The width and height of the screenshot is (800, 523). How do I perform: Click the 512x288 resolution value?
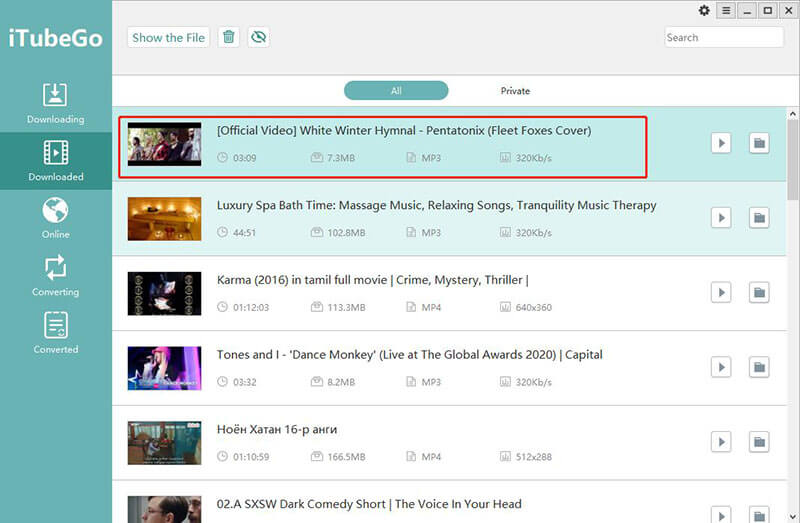[534, 457]
